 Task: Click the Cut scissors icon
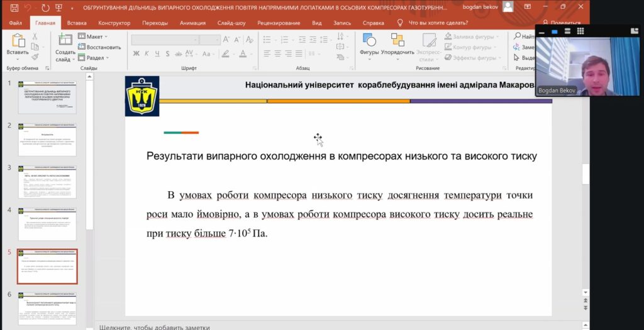pos(35,36)
